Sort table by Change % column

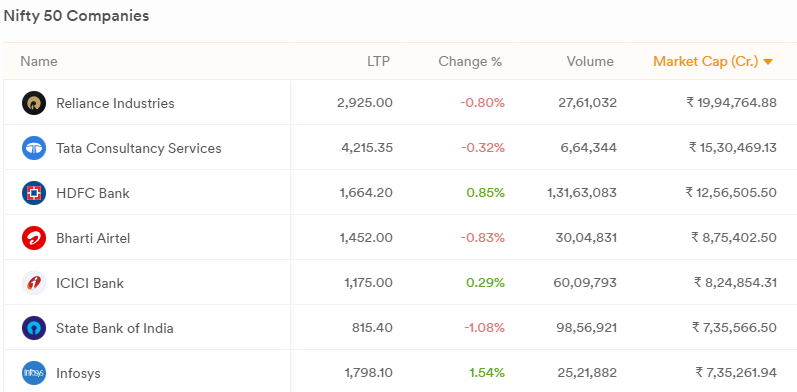coord(470,62)
